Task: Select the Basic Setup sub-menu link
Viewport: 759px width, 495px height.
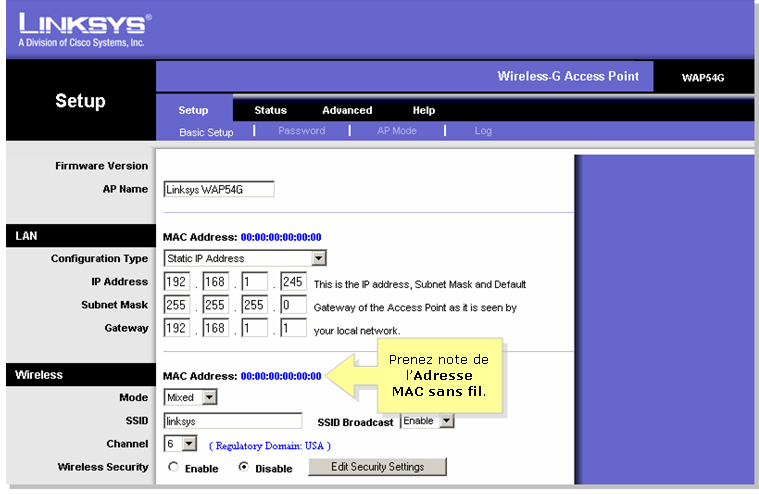Action: (206, 132)
